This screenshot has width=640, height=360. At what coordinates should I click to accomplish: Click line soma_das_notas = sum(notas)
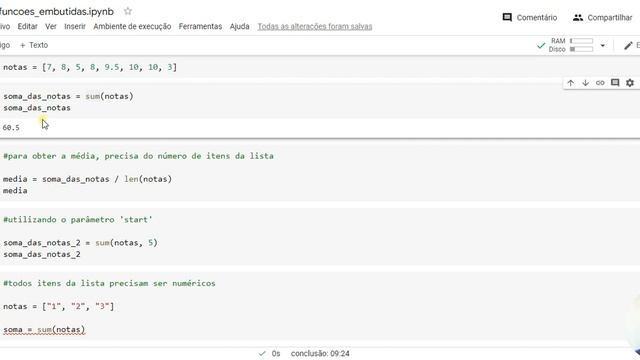[x=69, y=96]
